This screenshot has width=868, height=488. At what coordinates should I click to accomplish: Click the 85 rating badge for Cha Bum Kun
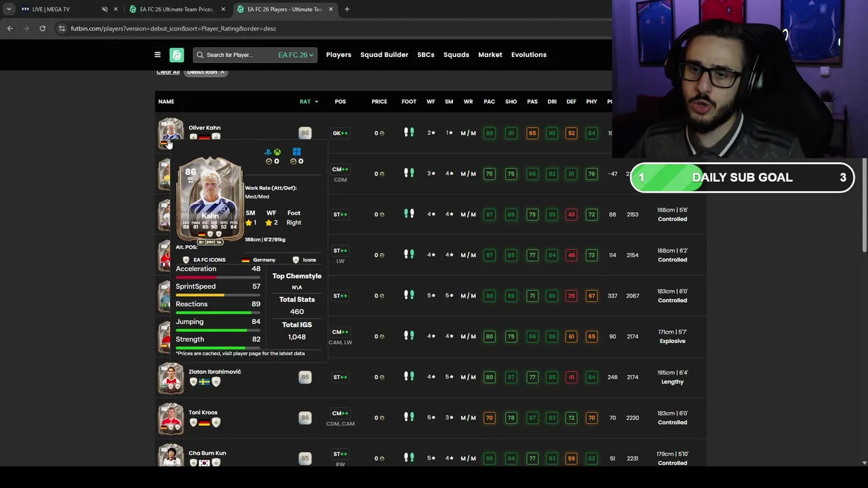point(304,458)
